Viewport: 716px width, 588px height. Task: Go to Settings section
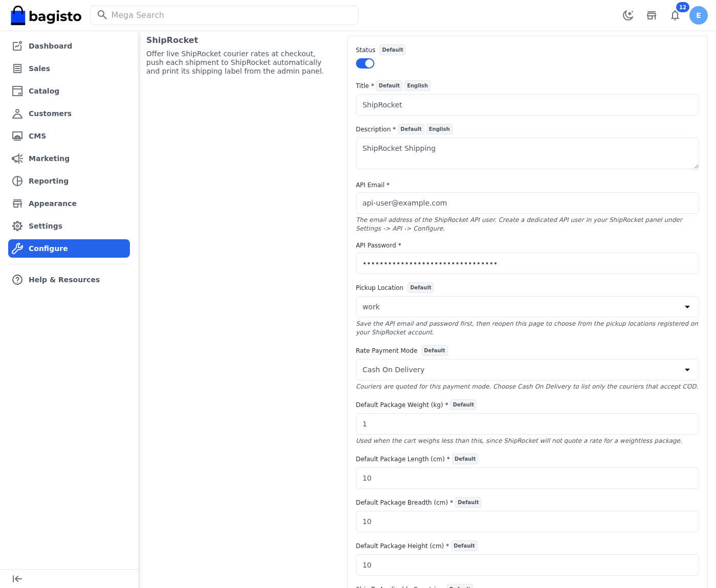pos(69,226)
